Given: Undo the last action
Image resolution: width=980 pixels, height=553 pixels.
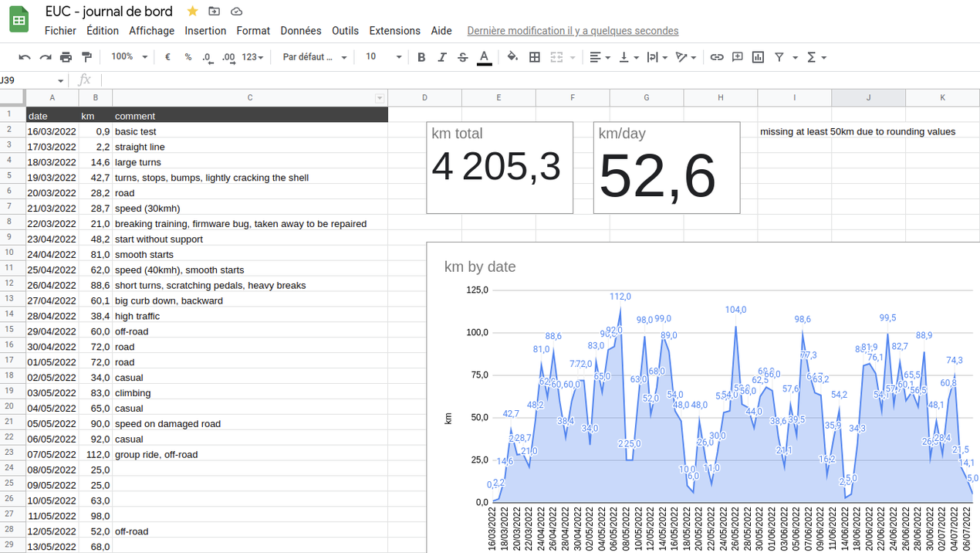Looking at the screenshot, I should pos(25,57).
